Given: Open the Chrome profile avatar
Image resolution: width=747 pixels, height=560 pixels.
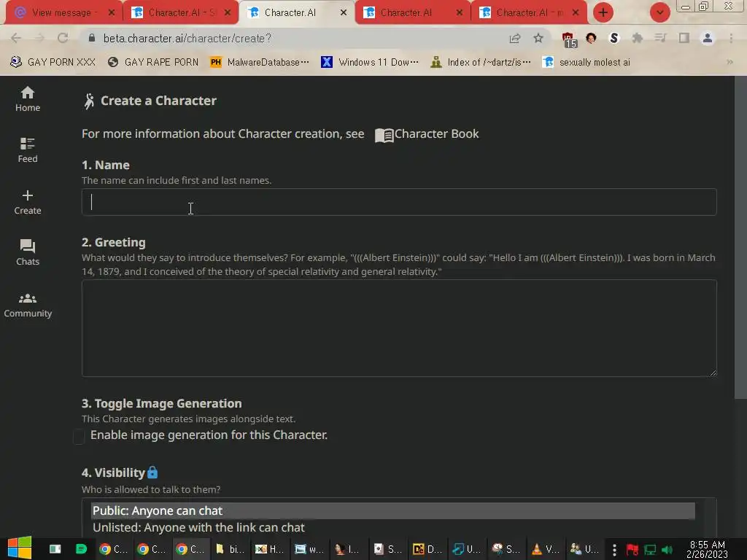Looking at the screenshot, I should click(x=708, y=38).
